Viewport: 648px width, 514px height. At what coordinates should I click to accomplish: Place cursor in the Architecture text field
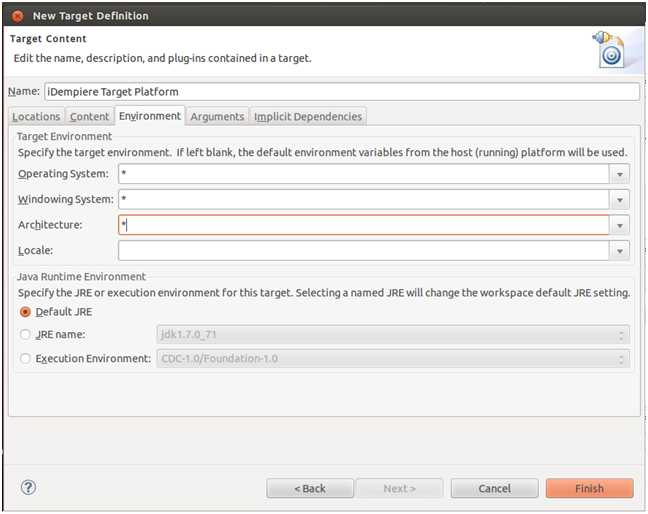(364, 225)
